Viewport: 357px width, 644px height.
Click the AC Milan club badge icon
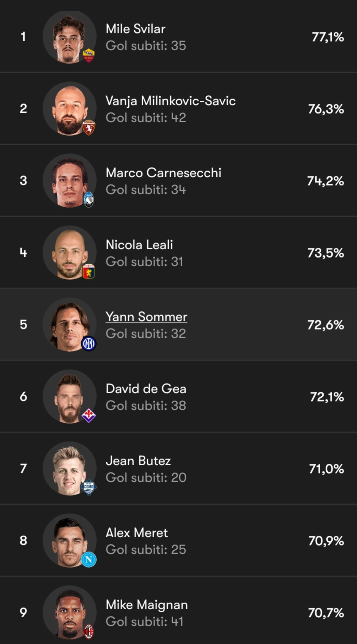(x=88, y=631)
